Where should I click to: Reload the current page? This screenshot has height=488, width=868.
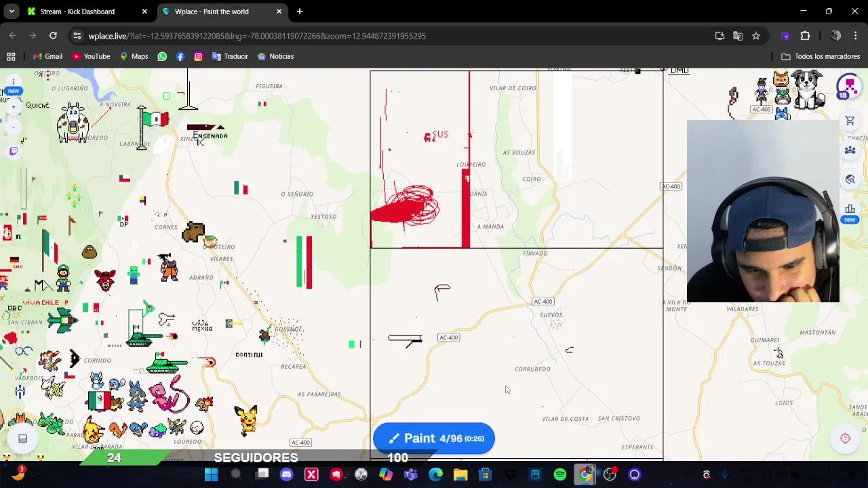click(x=53, y=36)
